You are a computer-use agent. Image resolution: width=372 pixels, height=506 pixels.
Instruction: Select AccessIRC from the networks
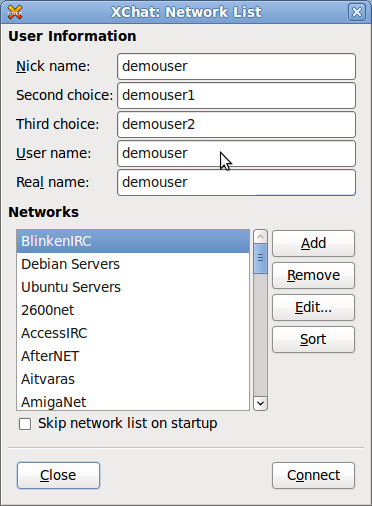click(x=133, y=333)
